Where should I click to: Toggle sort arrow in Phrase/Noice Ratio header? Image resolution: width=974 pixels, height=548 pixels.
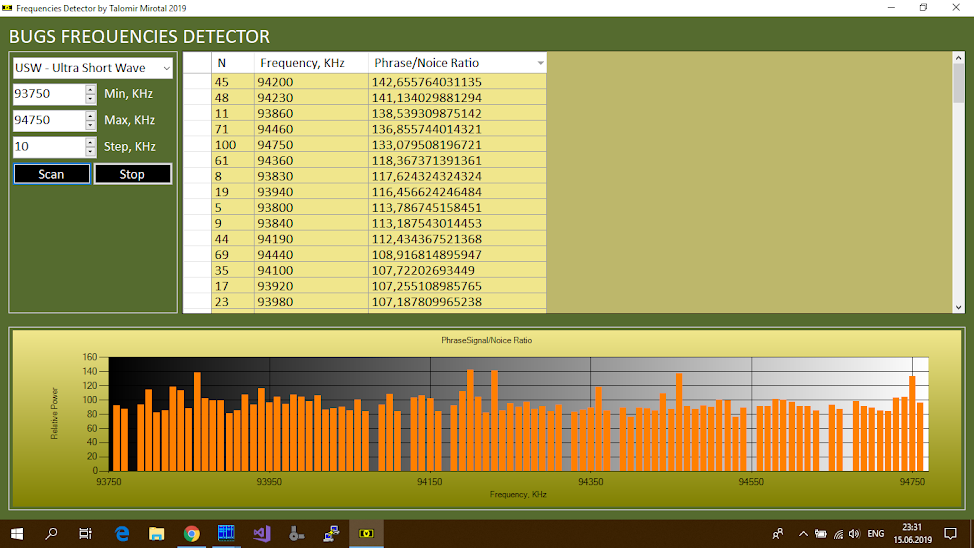pyautogui.click(x=540, y=63)
